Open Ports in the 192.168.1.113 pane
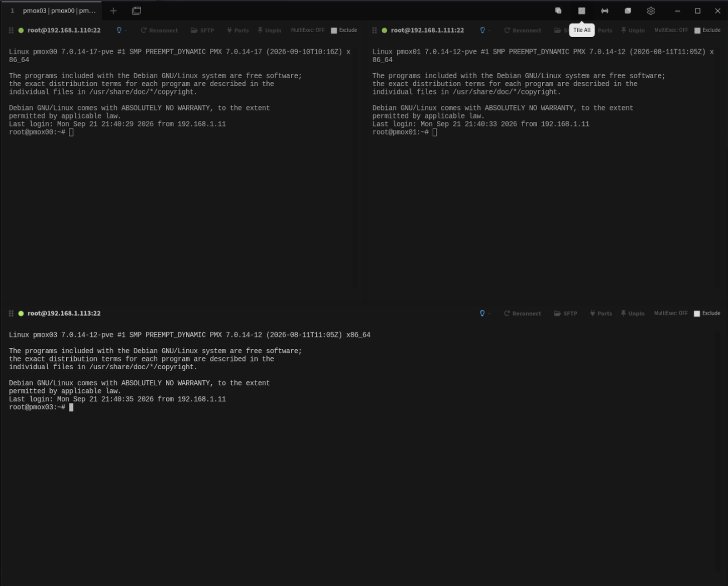Viewport: 728px width, 586px height. 601,313
